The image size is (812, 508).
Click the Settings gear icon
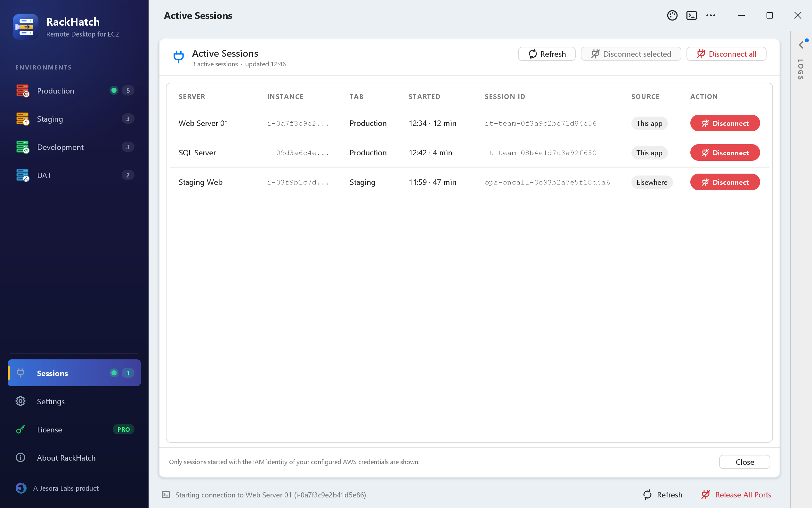[x=20, y=401]
